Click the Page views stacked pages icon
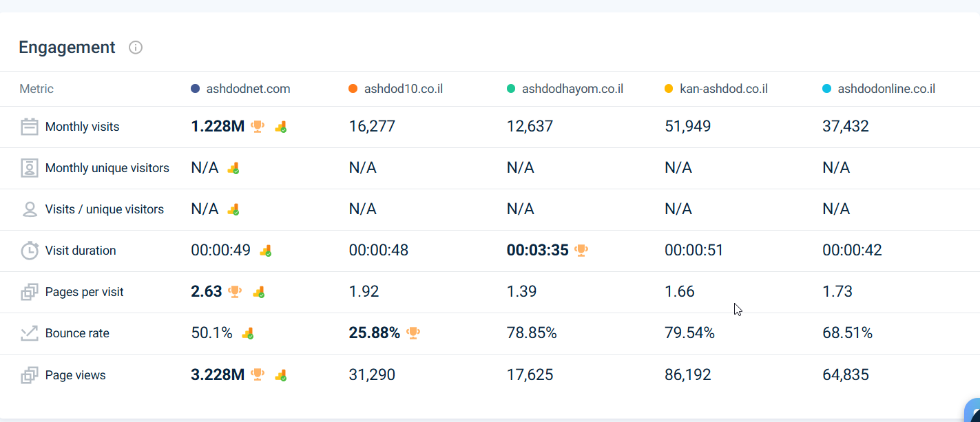This screenshot has width=980, height=422. coord(29,375)
